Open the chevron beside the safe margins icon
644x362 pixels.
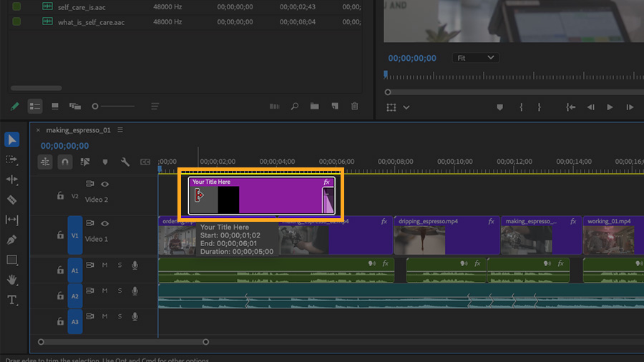coord(406,107)
